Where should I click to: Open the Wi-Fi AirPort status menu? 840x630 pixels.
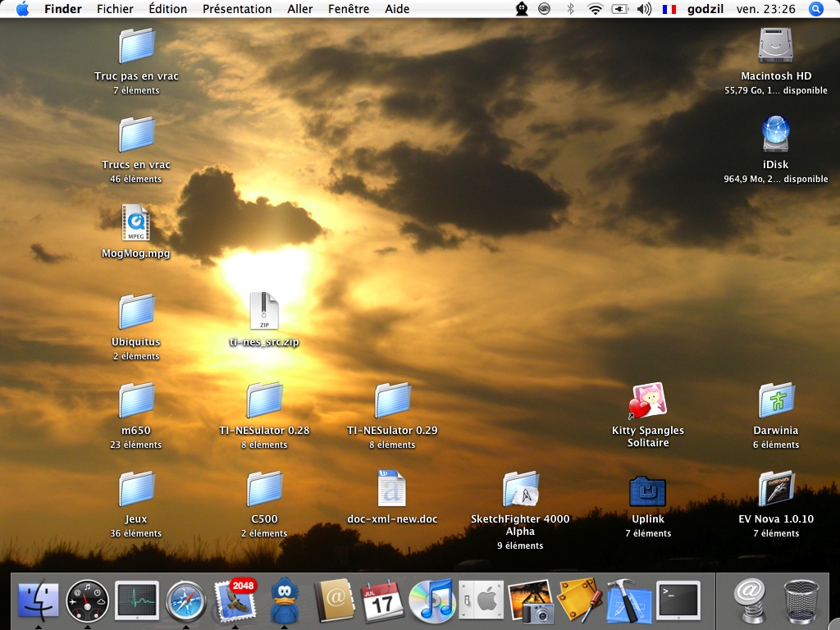click(595, 9)
